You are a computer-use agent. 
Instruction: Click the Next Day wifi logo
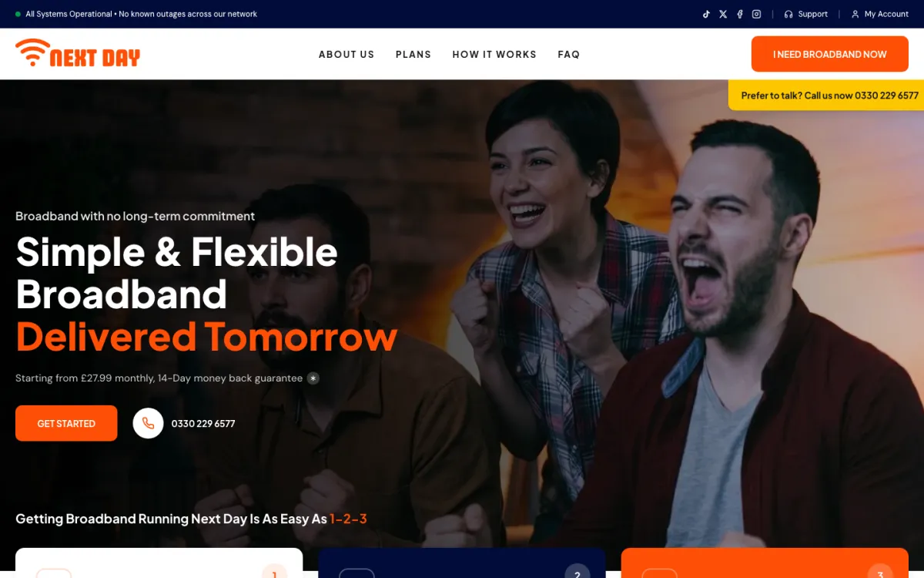click(78, 53)
